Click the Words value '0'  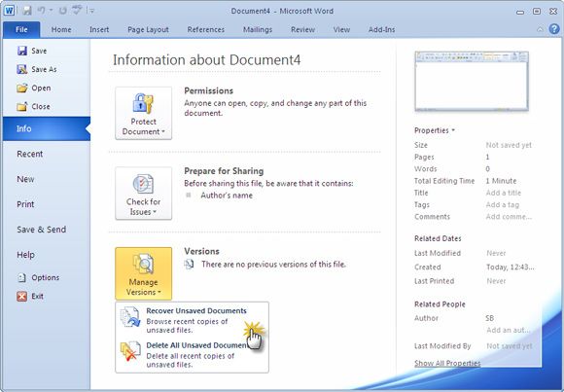(x=487, y=169)
